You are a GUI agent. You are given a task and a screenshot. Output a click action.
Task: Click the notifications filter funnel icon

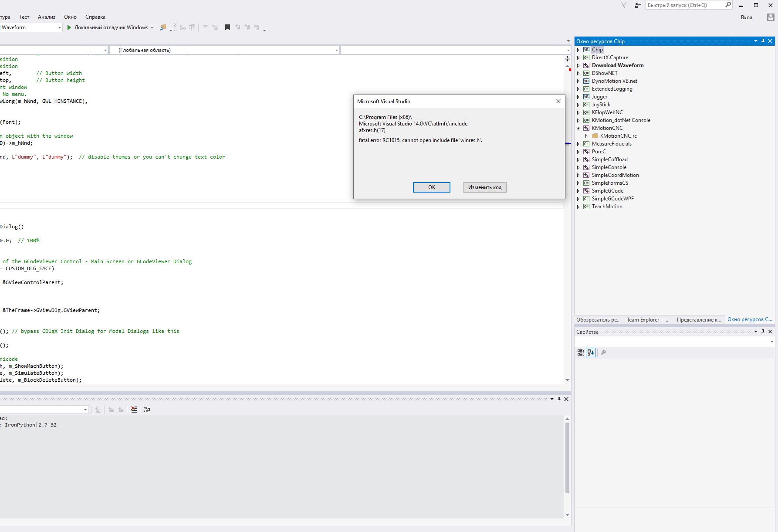point(624,5)
